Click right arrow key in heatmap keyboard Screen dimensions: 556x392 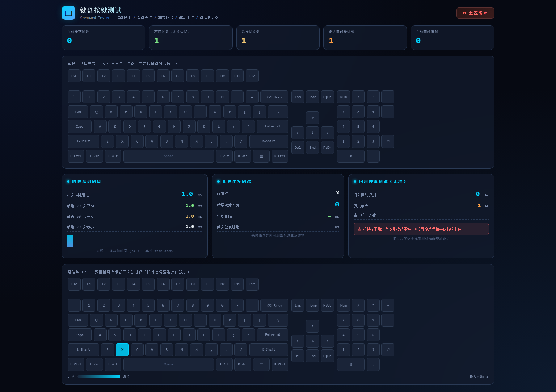point(327,341)
